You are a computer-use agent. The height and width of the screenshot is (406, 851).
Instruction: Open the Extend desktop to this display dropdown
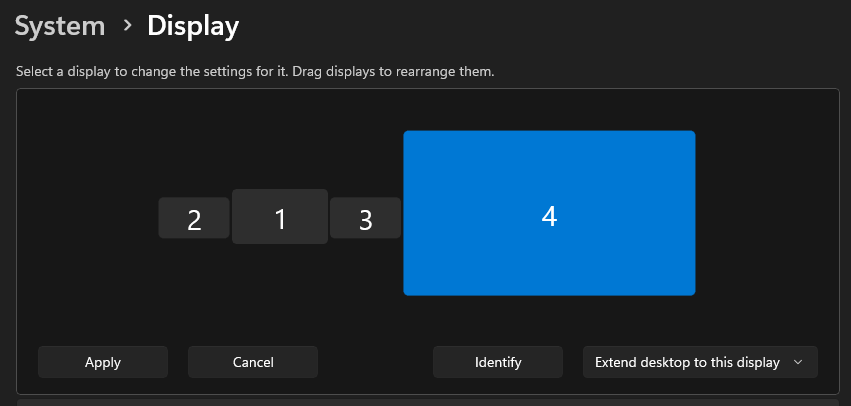(700, 362)
